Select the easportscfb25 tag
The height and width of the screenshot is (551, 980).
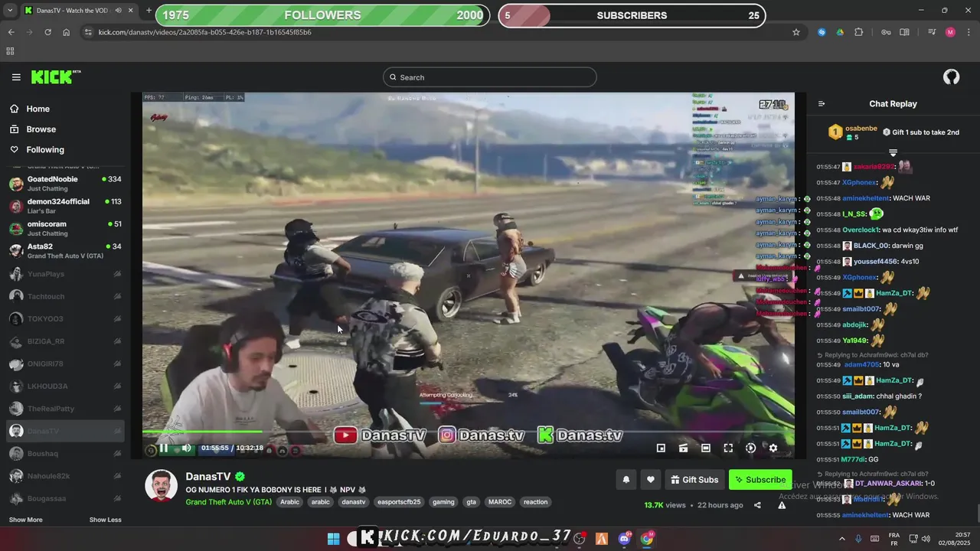tap(400, 502)
